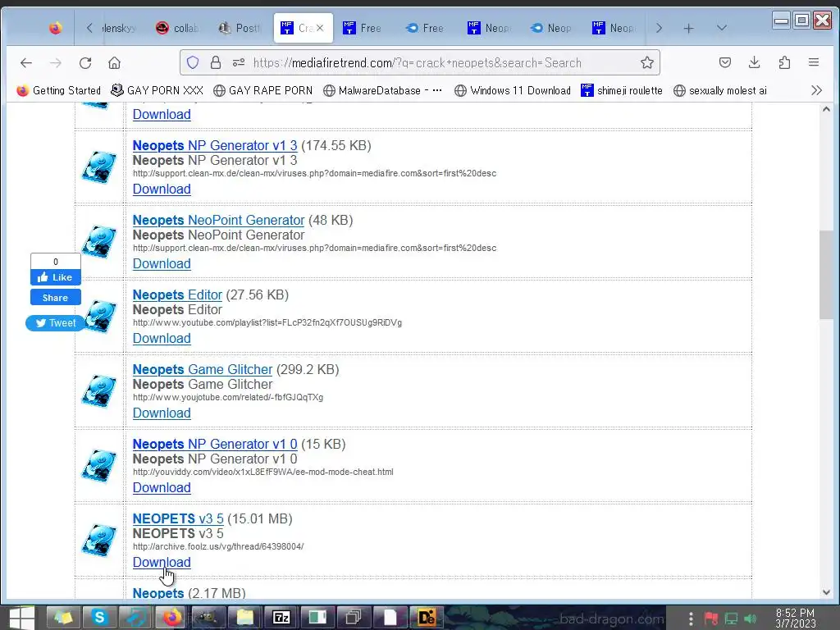The height and width of the screenshot is (630, 840).
Task: Open the File Explorer folder in taskbar
Action: (244, 618)
